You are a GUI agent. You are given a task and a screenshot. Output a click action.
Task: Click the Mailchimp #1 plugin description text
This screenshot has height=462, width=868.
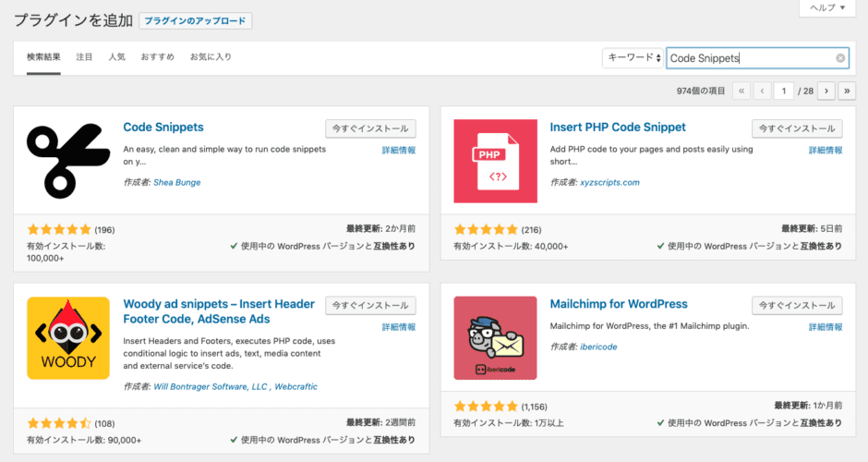click(x=649, y=326)
